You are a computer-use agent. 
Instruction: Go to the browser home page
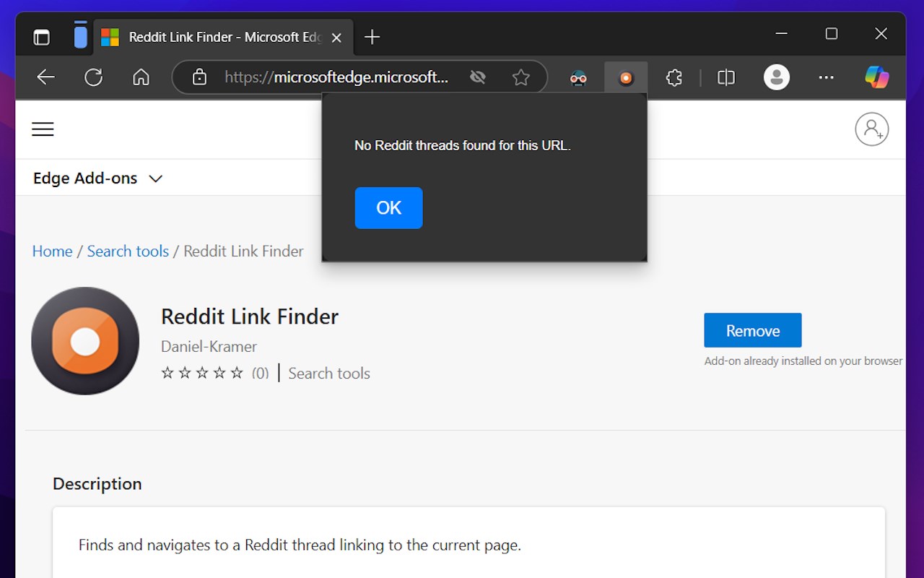[141, 77]
